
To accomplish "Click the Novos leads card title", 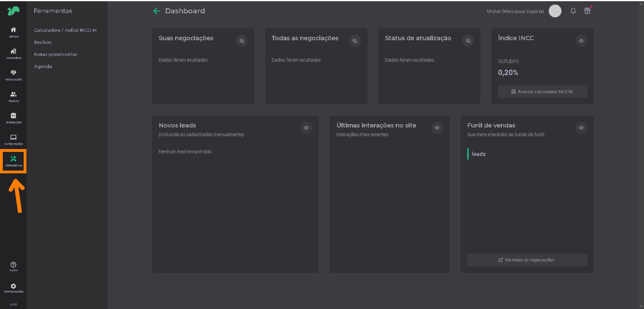I will click(178, 125).
